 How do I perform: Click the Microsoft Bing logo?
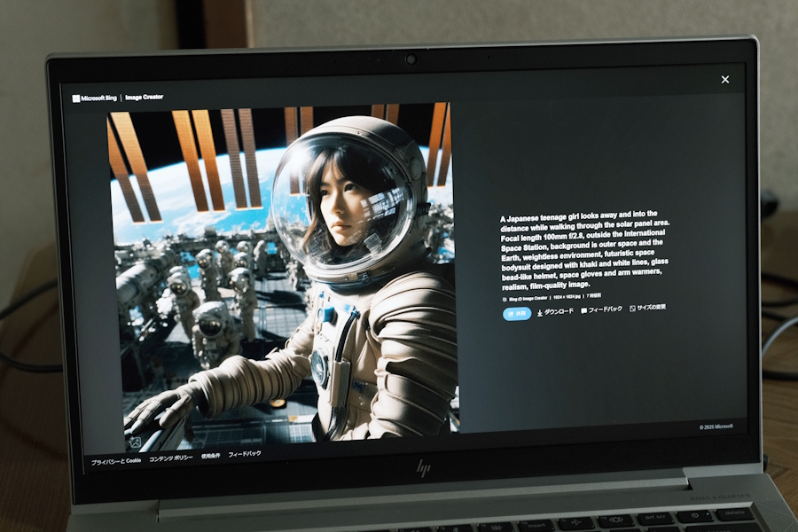coord(95,98)
